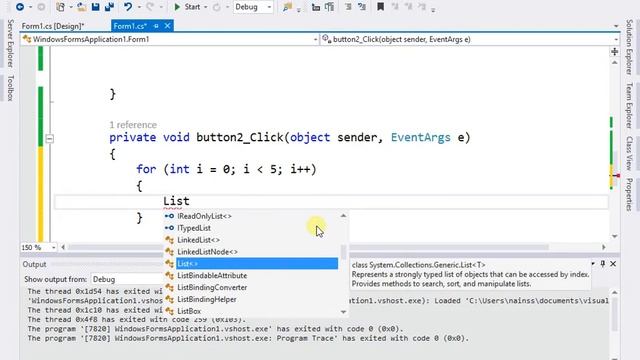Click the decrease line indent icon
This screenshot has height=360, width=640.
tap(316, 7)
